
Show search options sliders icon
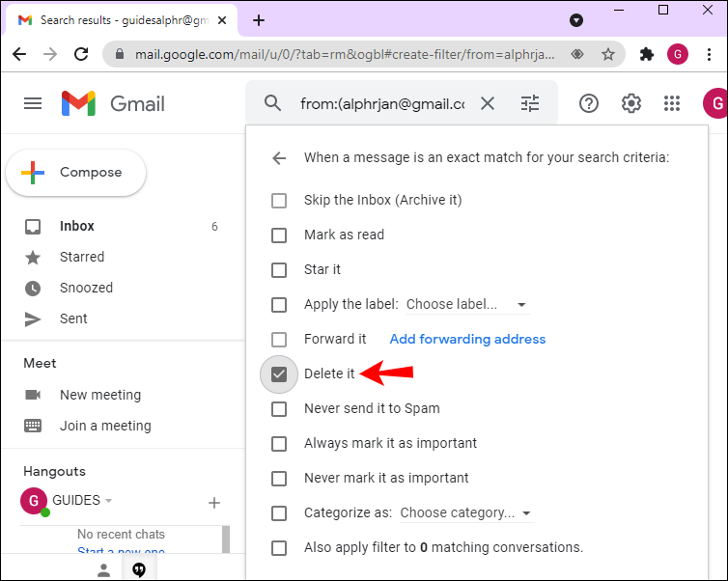click(x=530, y=103)
